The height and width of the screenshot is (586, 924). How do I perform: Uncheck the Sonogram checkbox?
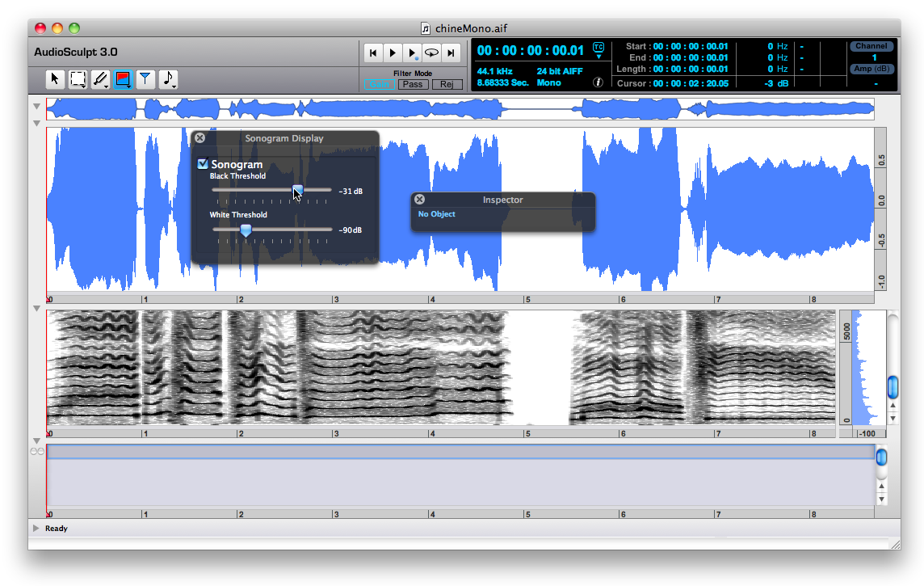pyautogui.click(x=203, y=164)
